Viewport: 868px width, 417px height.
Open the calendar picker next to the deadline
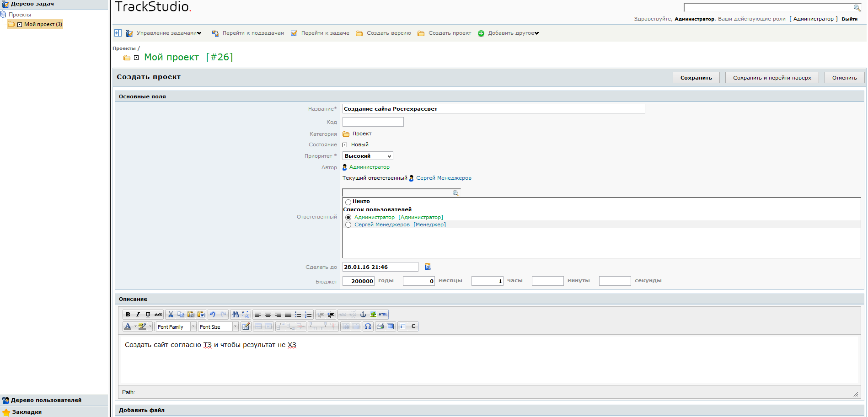pyautogui.click(x=428, y=267)
